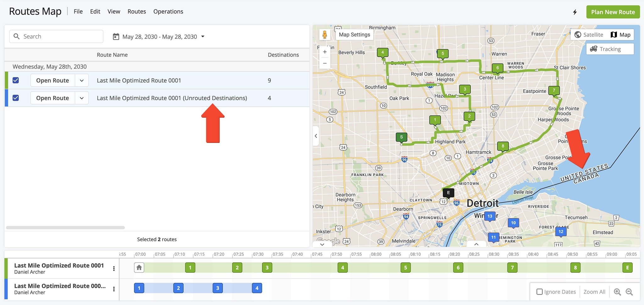Click in the Search input field

(56, 37)
